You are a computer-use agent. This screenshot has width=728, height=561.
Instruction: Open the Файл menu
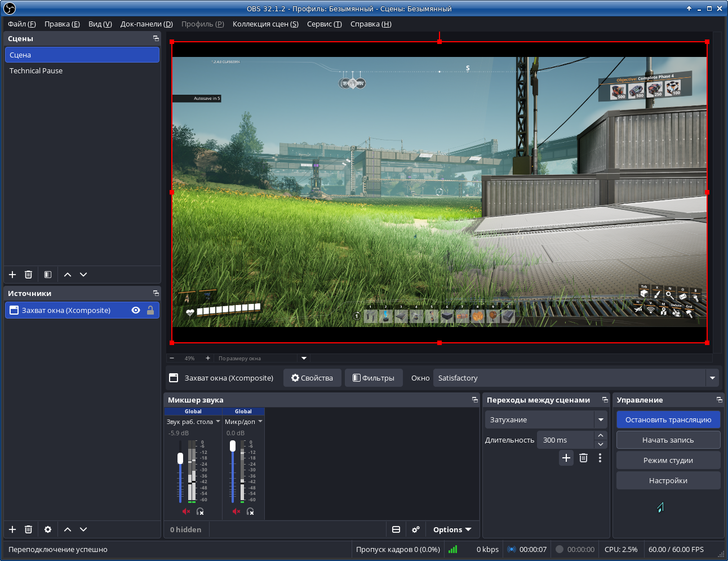tap(22, 24)
